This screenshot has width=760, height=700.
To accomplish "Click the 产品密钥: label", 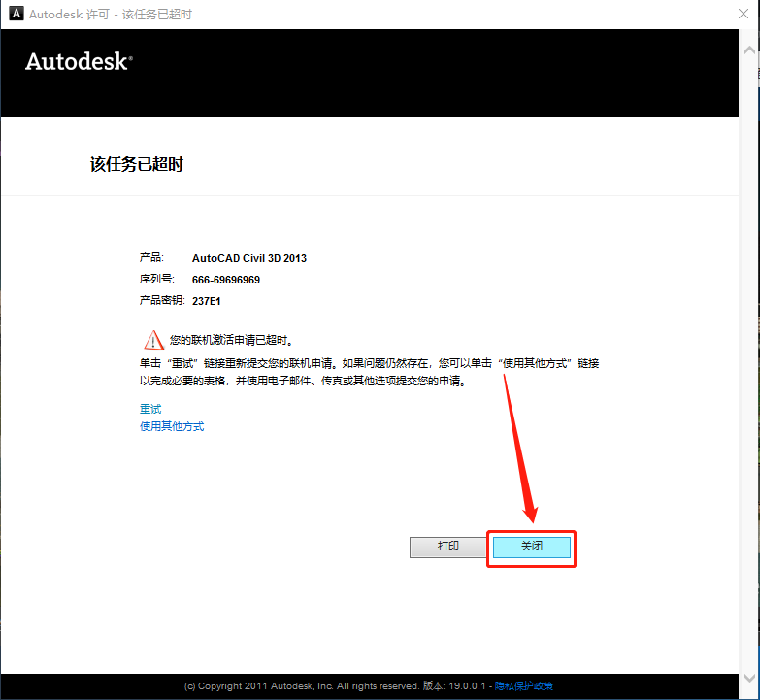I will (162, 301).
